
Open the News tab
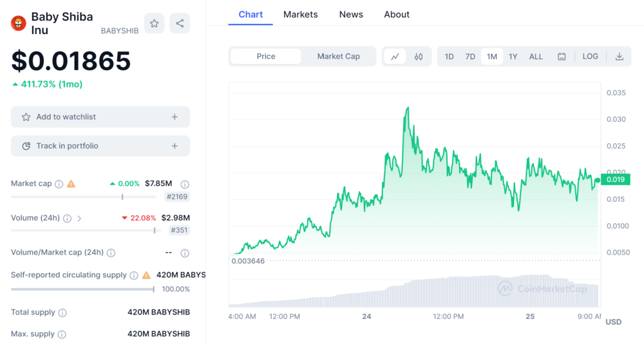(x=351, y=14)
